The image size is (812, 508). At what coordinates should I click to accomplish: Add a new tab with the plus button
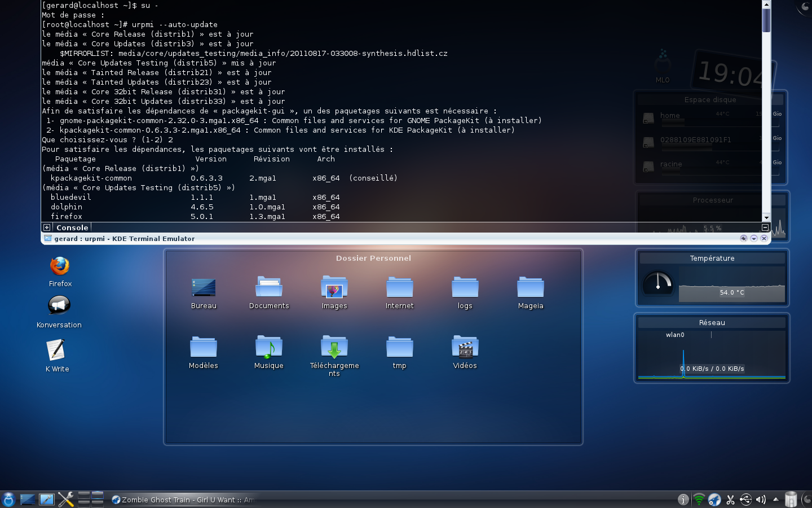47,227
